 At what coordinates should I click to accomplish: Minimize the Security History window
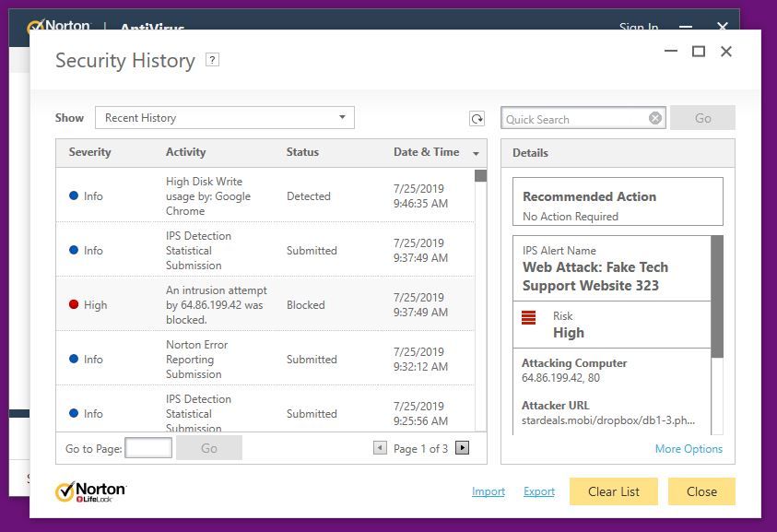click(x=671, y=51)
